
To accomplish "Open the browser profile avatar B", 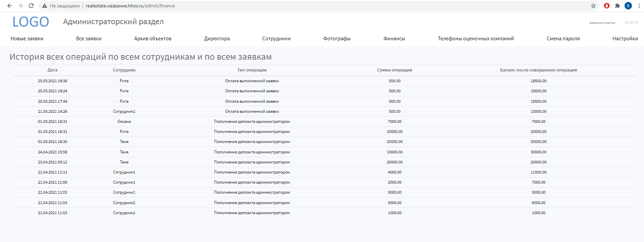I will click(628, 6).
